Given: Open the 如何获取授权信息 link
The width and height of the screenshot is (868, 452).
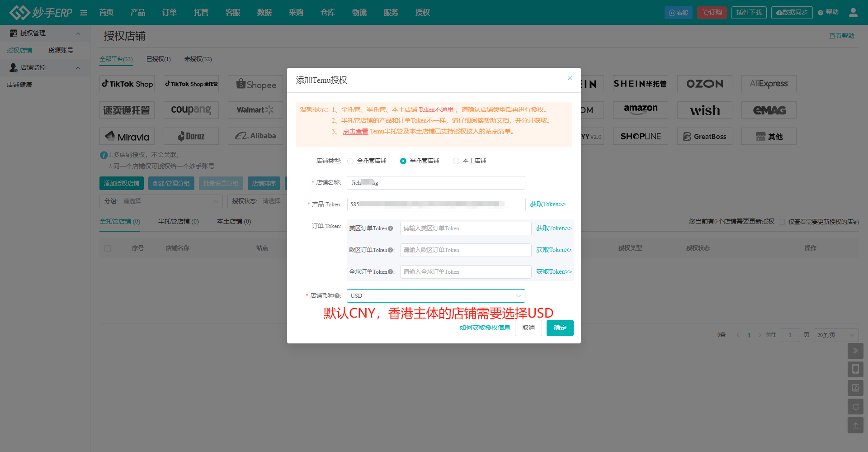Looking at the screenshot, I should click(485, 328).
